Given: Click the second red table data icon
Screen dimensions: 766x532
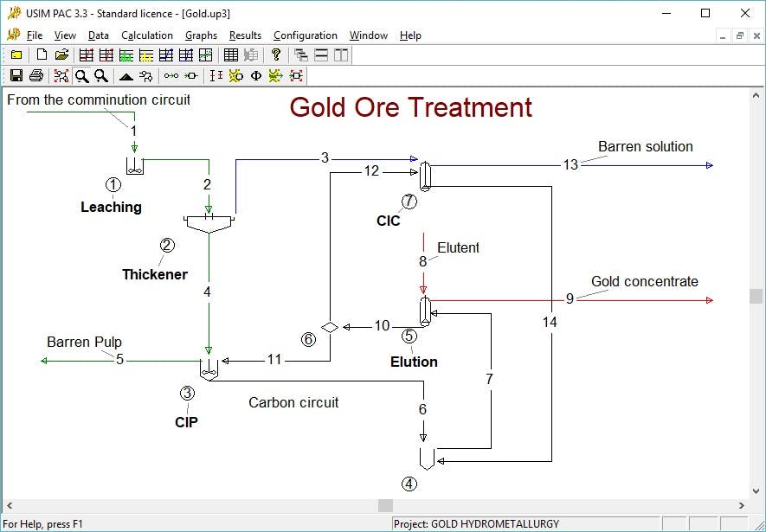Looking at the screenshot, I should (106, 55).
